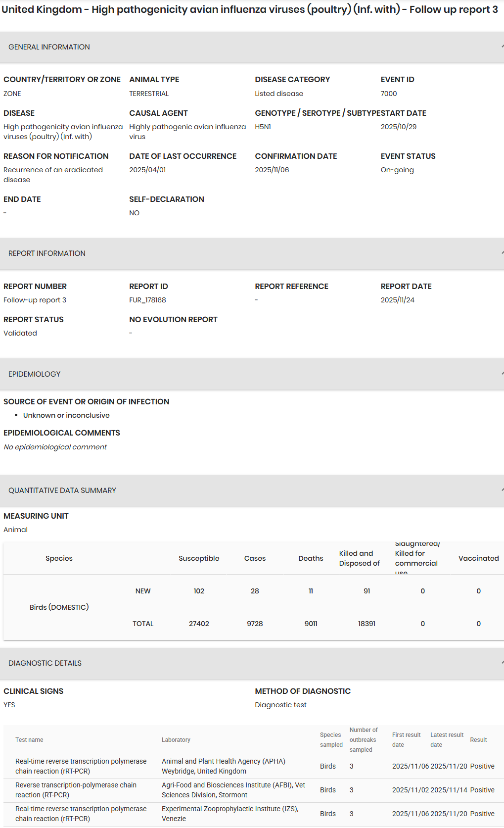Click the IZS Venezie laboratory cell
Viewport: 504px width, 828px height.
230,814
